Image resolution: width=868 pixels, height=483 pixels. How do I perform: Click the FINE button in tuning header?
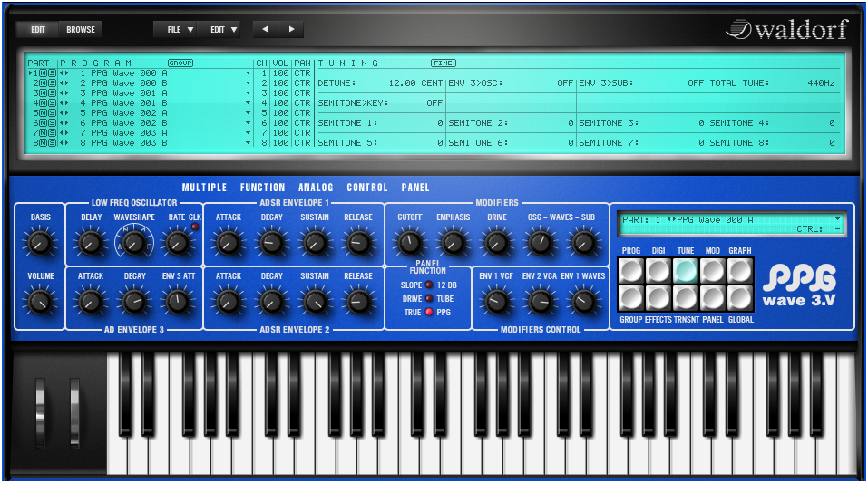point(443,63)
